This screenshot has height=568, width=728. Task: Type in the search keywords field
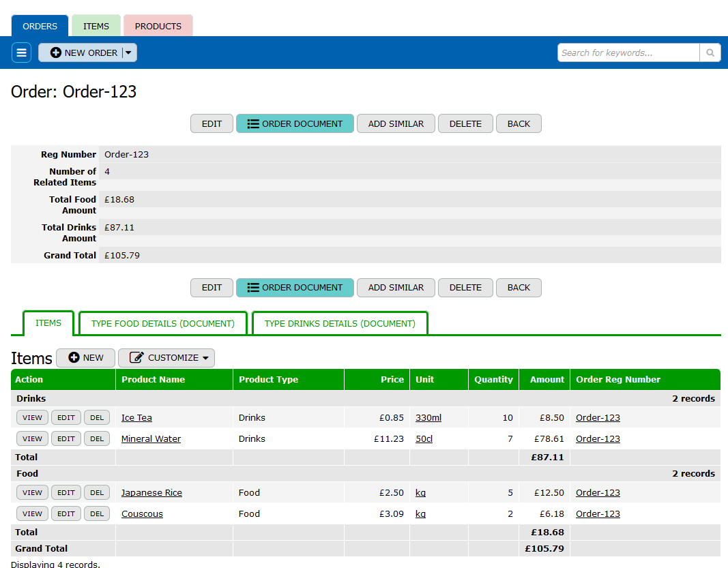pos(628,53)
